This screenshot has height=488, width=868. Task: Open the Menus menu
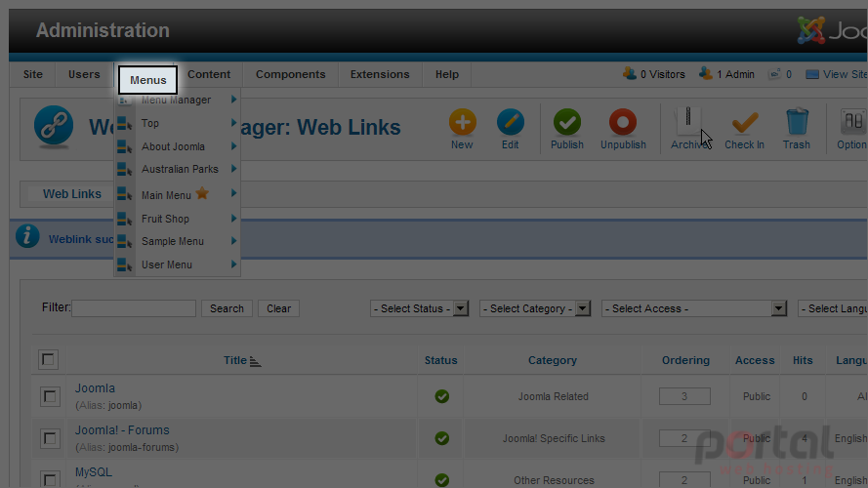pos(147,80)
